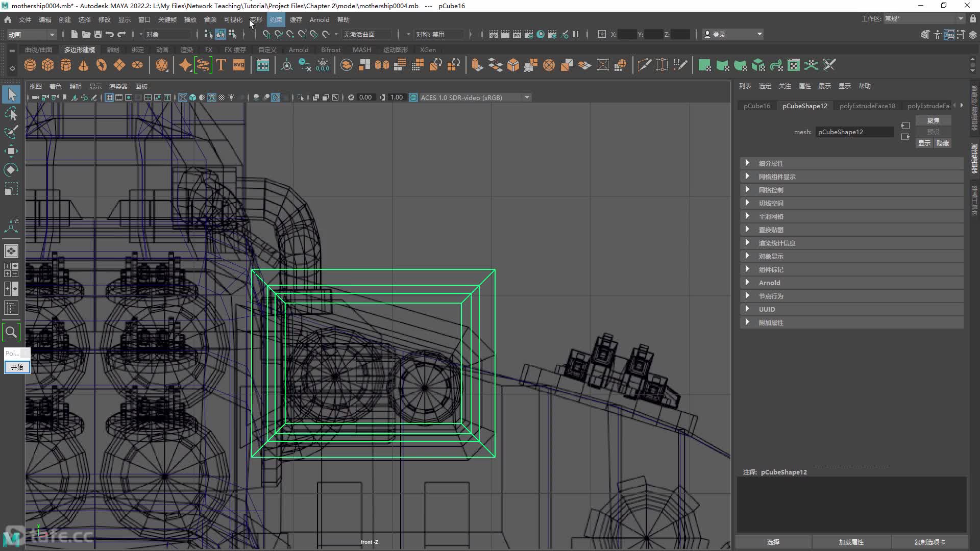Expand the 网格组件显示 section
Screen dimensions: 980x551
coord(851,177)
